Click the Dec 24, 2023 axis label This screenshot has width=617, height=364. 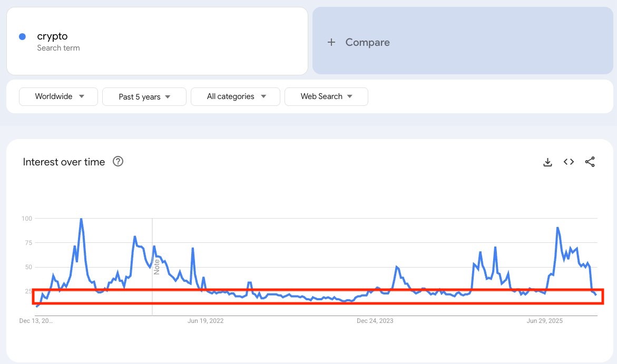pyautogui.click(x=375, y=321)
